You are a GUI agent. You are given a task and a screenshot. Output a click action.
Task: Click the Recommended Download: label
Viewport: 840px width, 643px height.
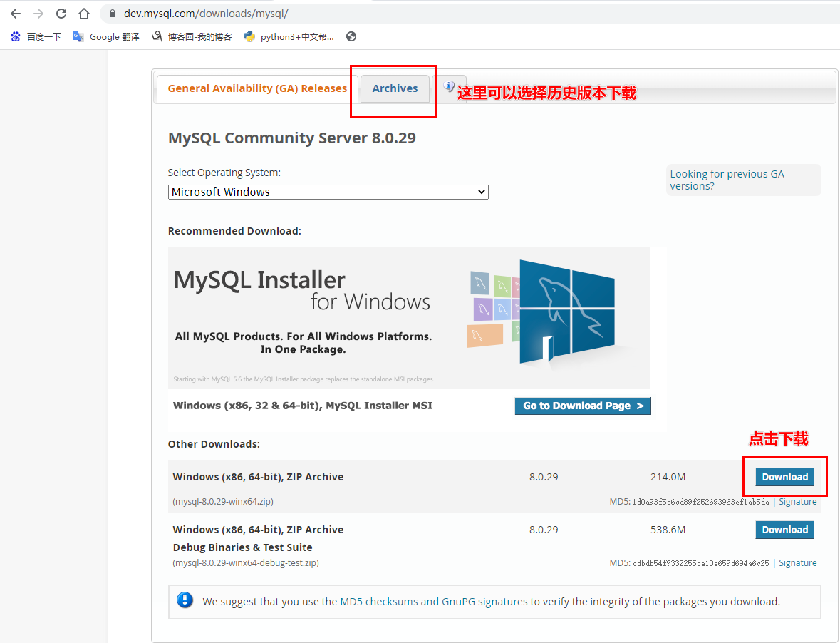coord(234,231)
